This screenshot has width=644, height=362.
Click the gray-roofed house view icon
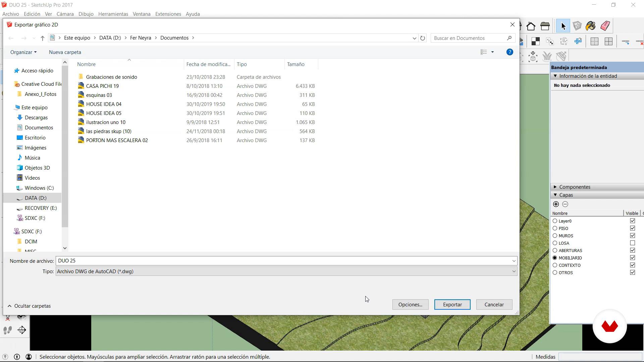coord(545,26)
